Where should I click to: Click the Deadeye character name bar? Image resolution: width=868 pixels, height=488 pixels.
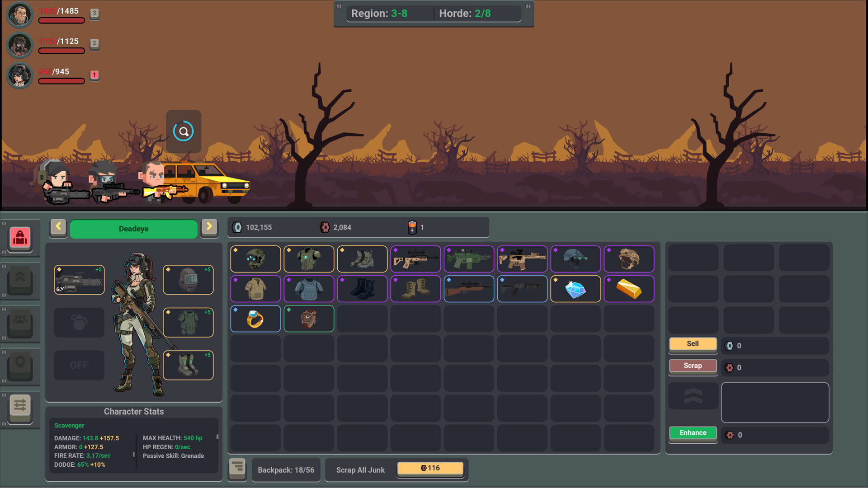click(x=133, y=229)
